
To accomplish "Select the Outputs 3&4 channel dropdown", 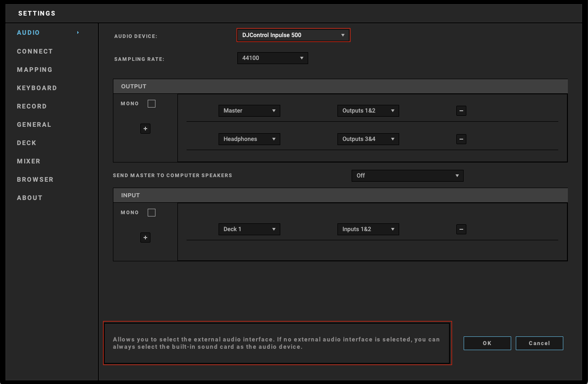I will [x=368, y=139].
